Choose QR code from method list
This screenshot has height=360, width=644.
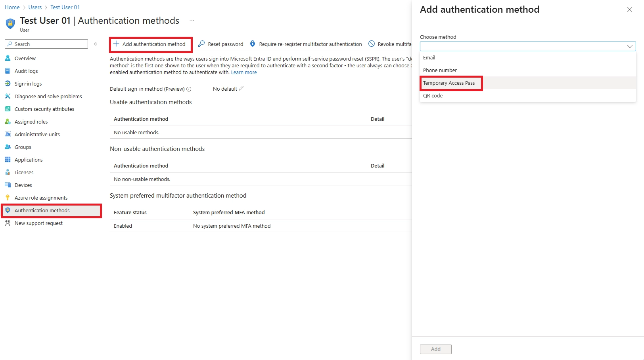(x=433, y=96)
